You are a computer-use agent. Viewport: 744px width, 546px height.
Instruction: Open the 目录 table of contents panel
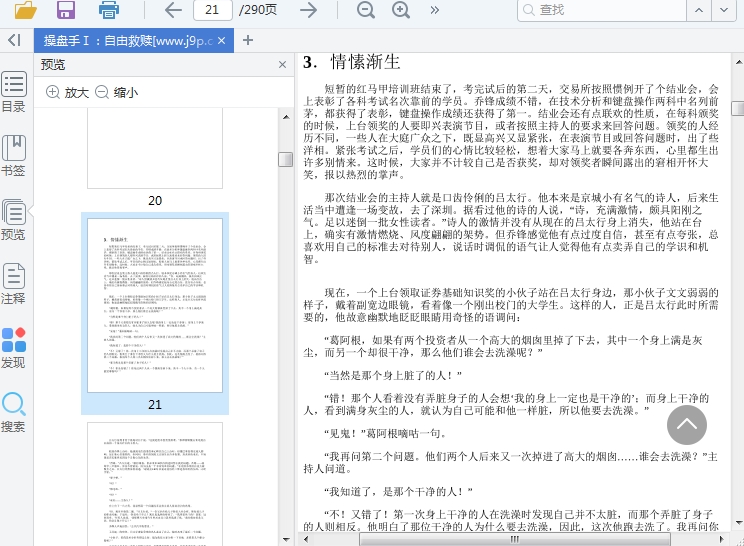point(14,92)
